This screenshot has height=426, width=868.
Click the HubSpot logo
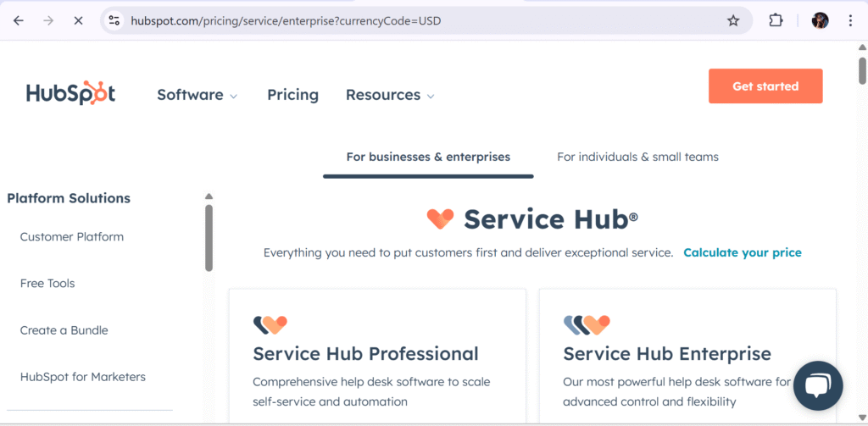(71, 94)
